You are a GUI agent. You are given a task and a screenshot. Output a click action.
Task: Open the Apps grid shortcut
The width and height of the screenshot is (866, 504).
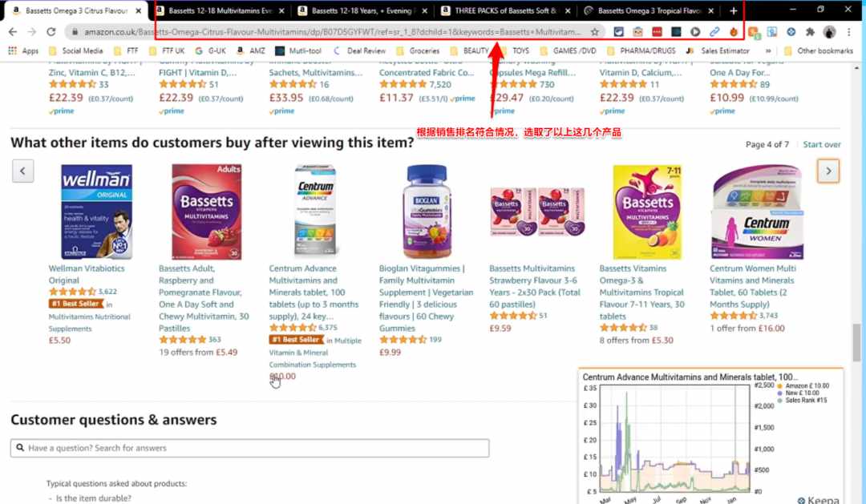[23, 50]
